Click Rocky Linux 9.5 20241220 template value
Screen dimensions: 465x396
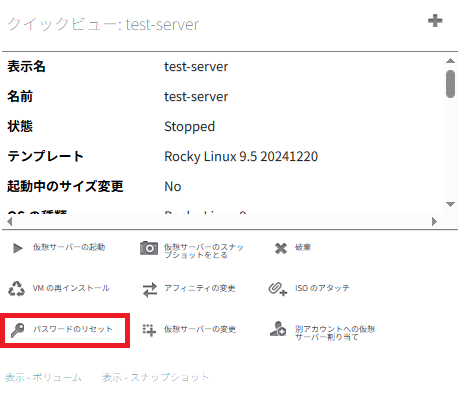(241, 156)
